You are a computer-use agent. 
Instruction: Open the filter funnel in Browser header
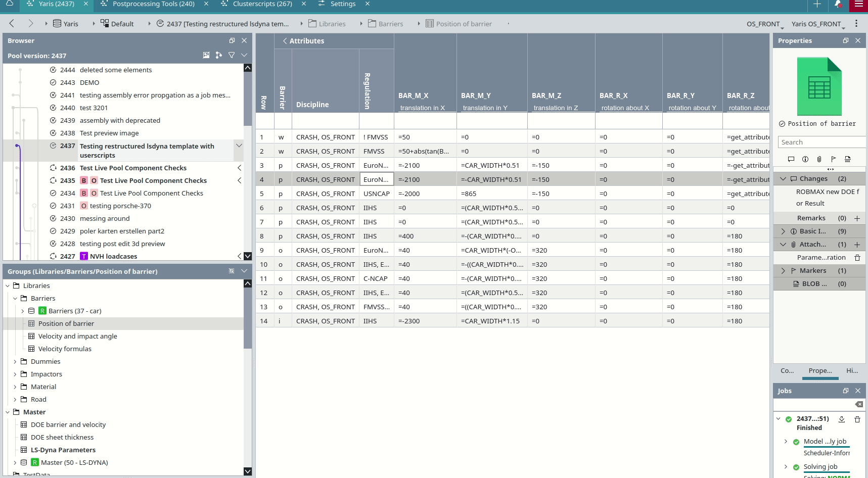[x=232, y=55]
